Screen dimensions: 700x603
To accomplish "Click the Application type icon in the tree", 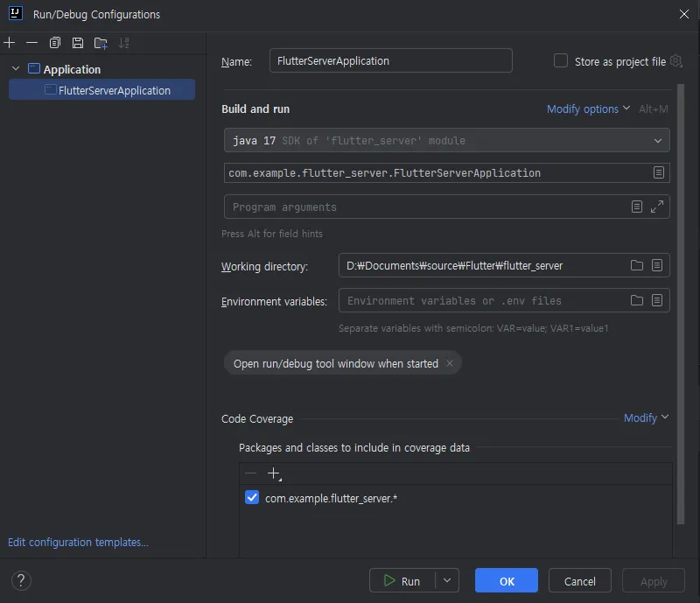I will 34,68.
